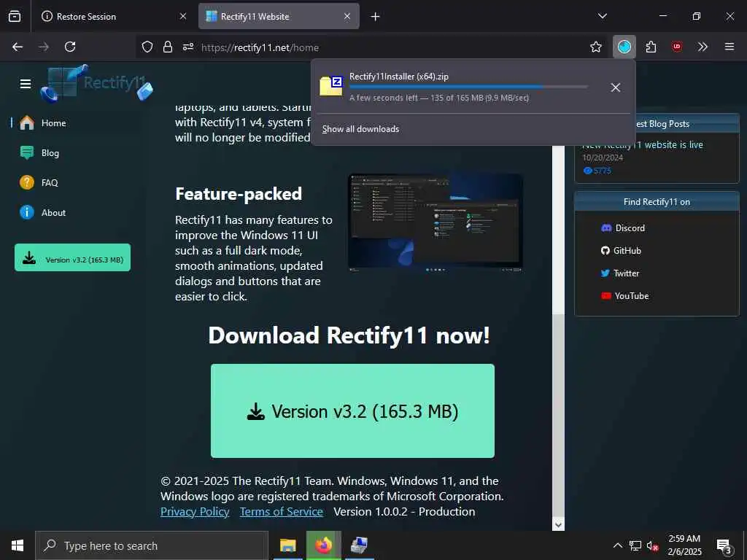Open the uBlock Origin extension icon

pos(676,47)
